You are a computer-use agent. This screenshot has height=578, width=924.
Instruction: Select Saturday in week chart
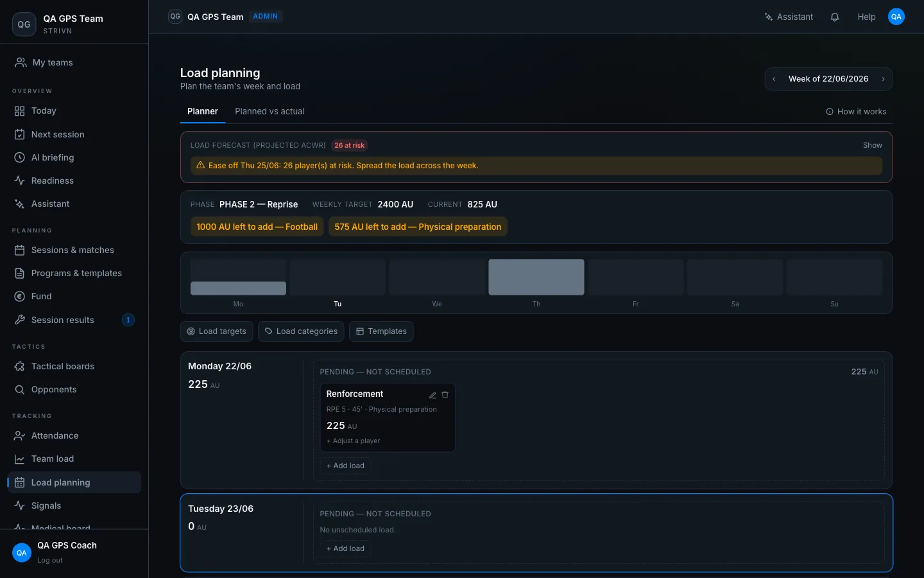pyautogui.click(x=735, y=277)
